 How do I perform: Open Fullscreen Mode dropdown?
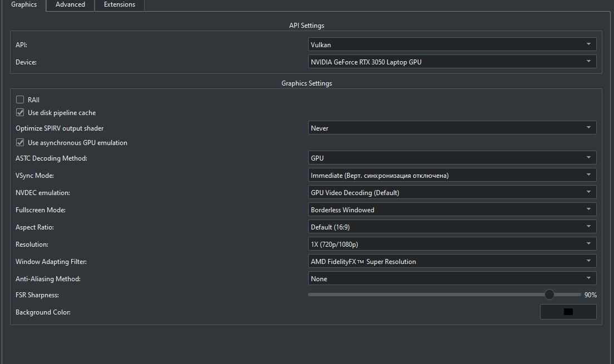pyautogui.click(x=452, y=210)
